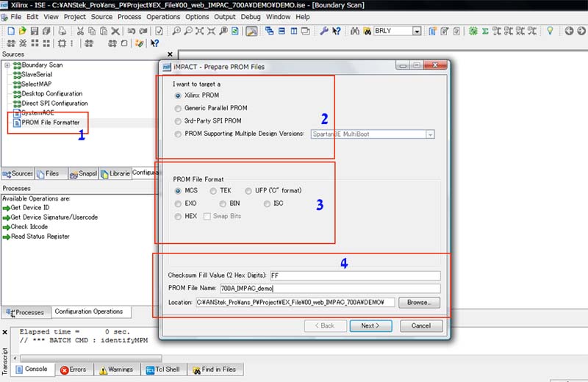Click the wrench settings toolbar icon
The width and height of the screenshot is (588, 382).
point(324,31)
